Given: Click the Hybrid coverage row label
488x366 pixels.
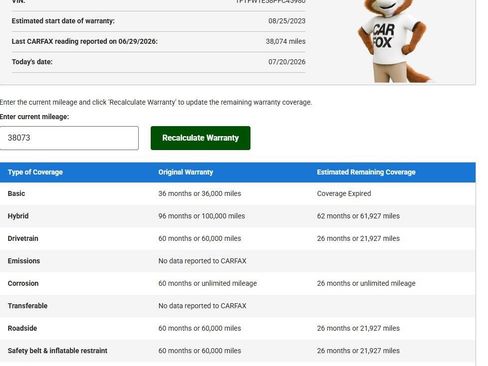Looking at the screenshot, I should [18, 216].
